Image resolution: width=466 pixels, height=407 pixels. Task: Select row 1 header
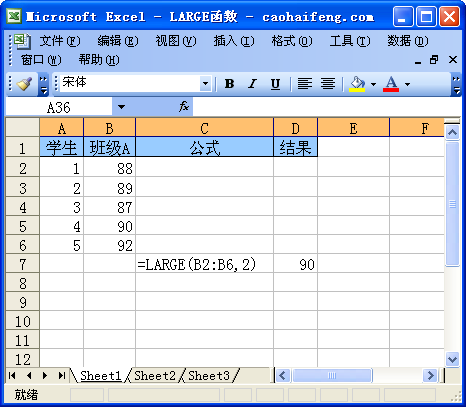coord(22,148)
